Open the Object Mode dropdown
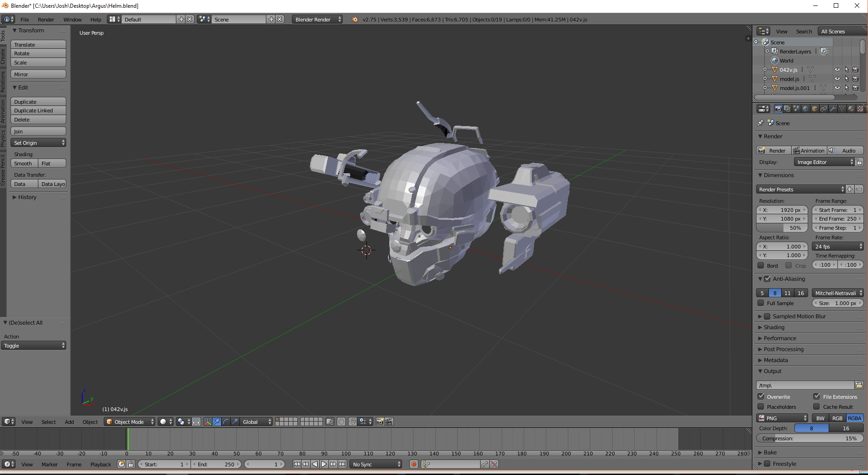 (129, 422)
